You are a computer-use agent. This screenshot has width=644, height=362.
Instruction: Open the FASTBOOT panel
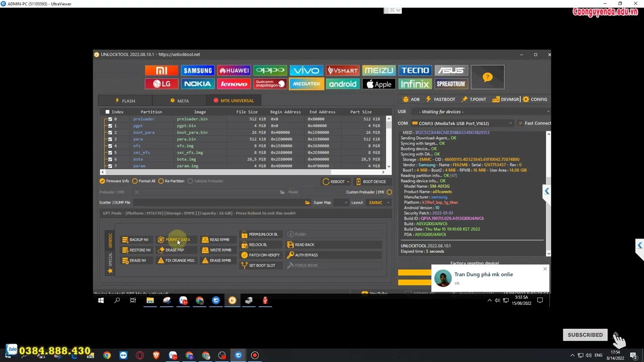coord(440,100)
